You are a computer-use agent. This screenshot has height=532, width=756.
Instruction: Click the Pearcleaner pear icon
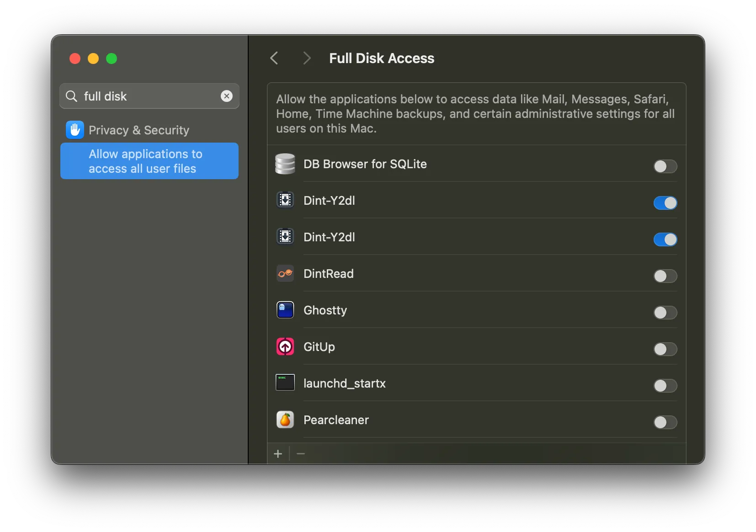[x=285, y=420]
